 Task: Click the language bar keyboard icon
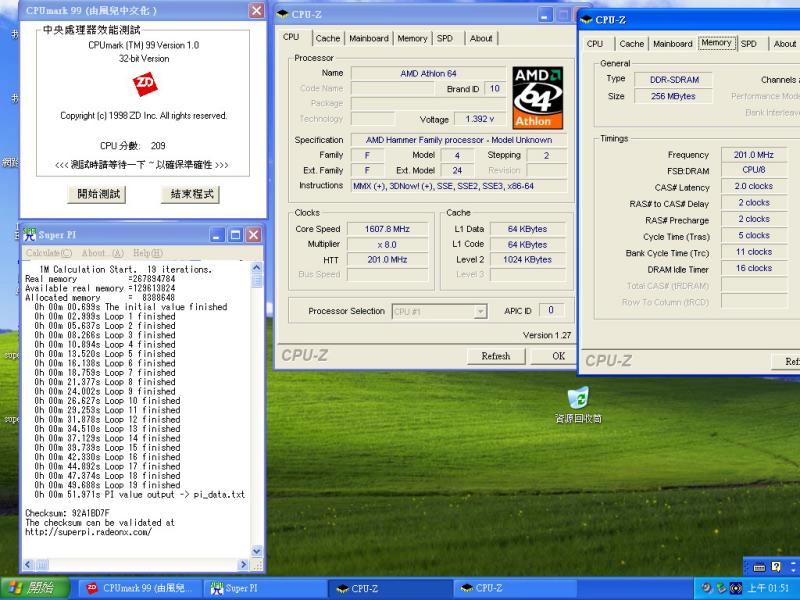[x=760, y=567]
